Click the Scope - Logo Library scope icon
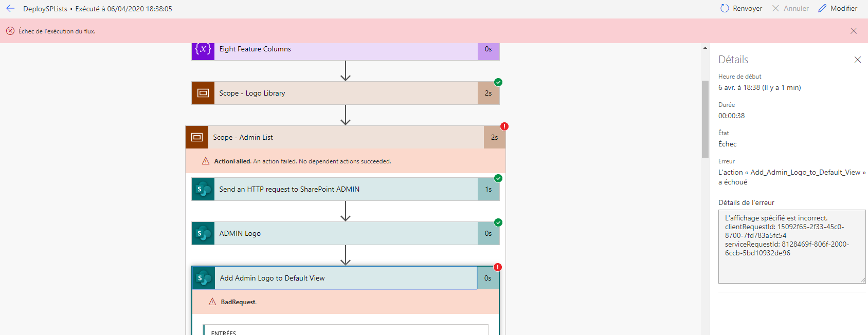The image size is (868, 335). point(203,93)
